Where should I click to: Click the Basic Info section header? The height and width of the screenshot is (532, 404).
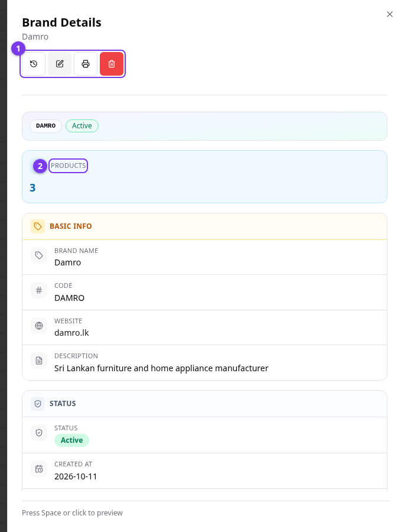(205, 226)
